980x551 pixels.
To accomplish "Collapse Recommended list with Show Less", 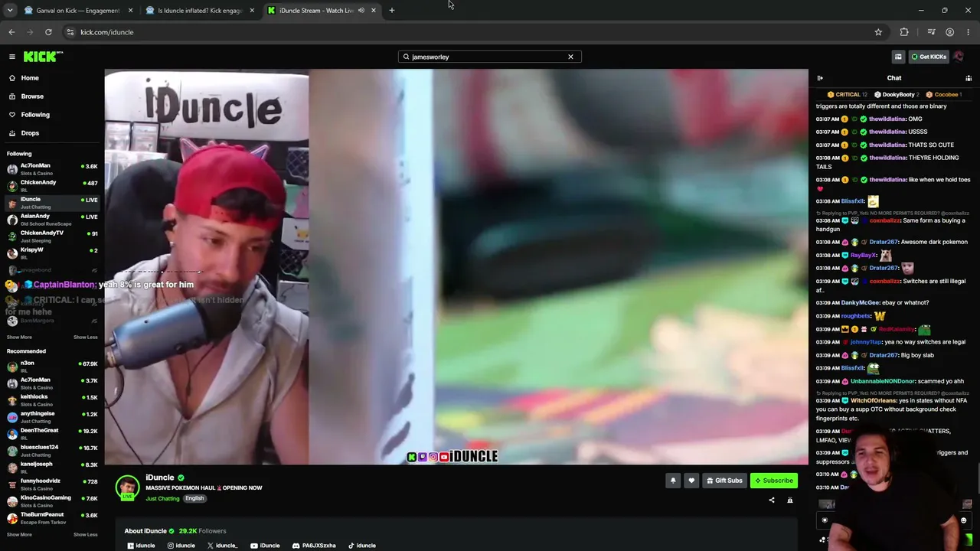I will pyautogui.click(x=85, y=535).
